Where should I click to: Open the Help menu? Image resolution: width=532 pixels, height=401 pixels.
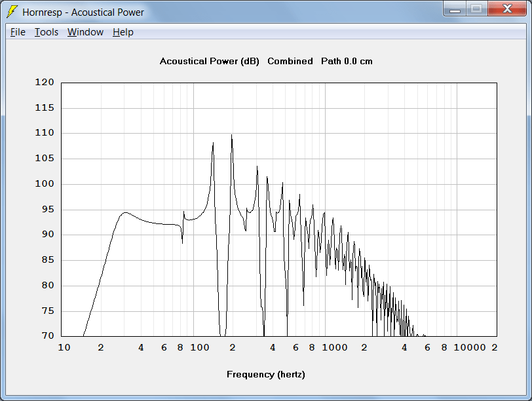(x=123, y=32)
